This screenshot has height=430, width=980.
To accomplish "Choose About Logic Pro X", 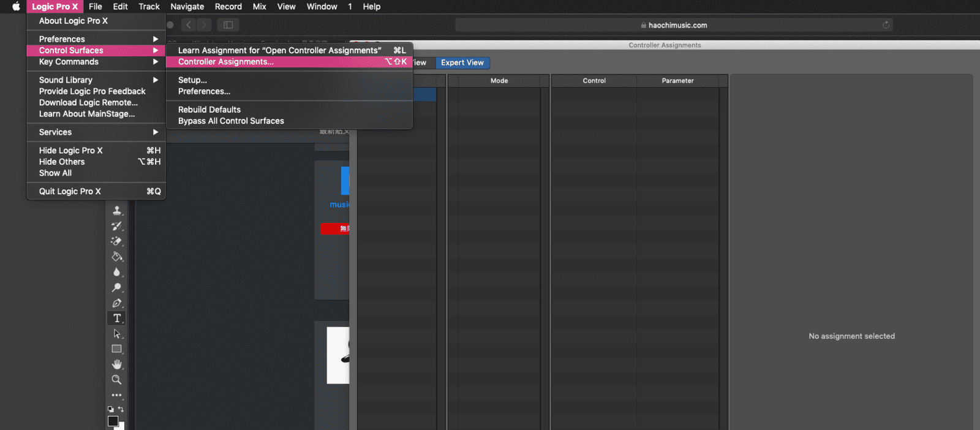I will coord(96,21).
